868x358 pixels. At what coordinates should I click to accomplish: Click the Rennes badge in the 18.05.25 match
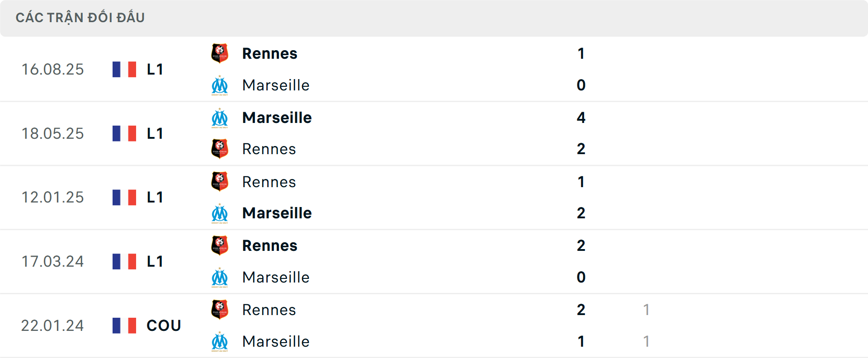[220, 149]
